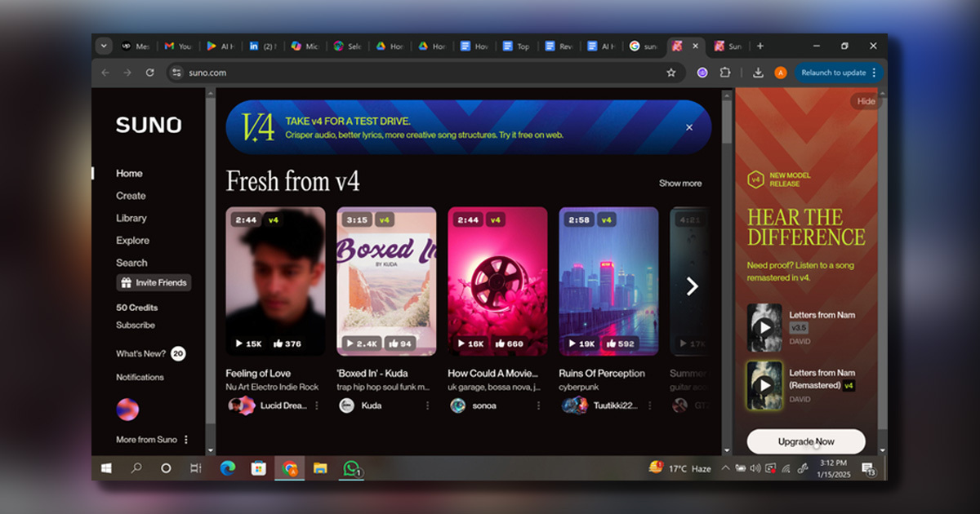980x514 pixels.
Task: Play Letters from Nam (Remastered) v4
Action: (x=764, y=385)
